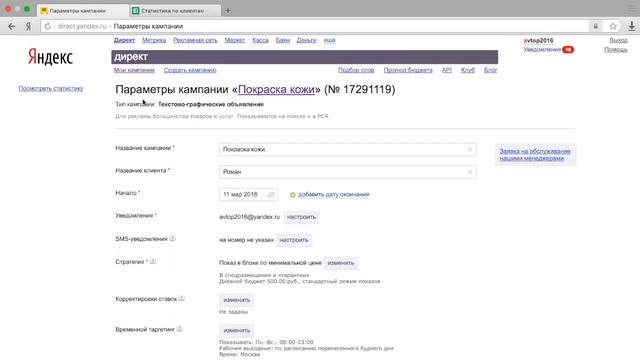Open Подбор слов link

[x=356, y=70]
